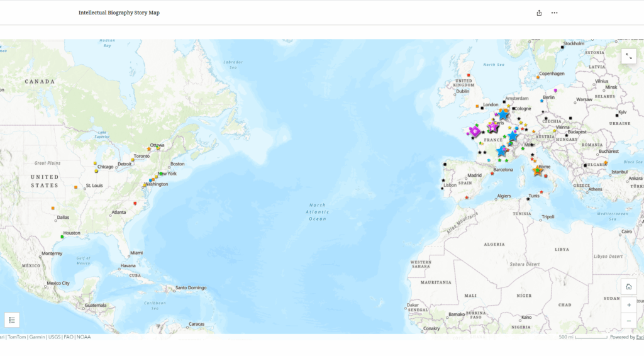Select the purple marker northeast of Berlin
Viewport: 644px width, 356px height.
(555, 91)
